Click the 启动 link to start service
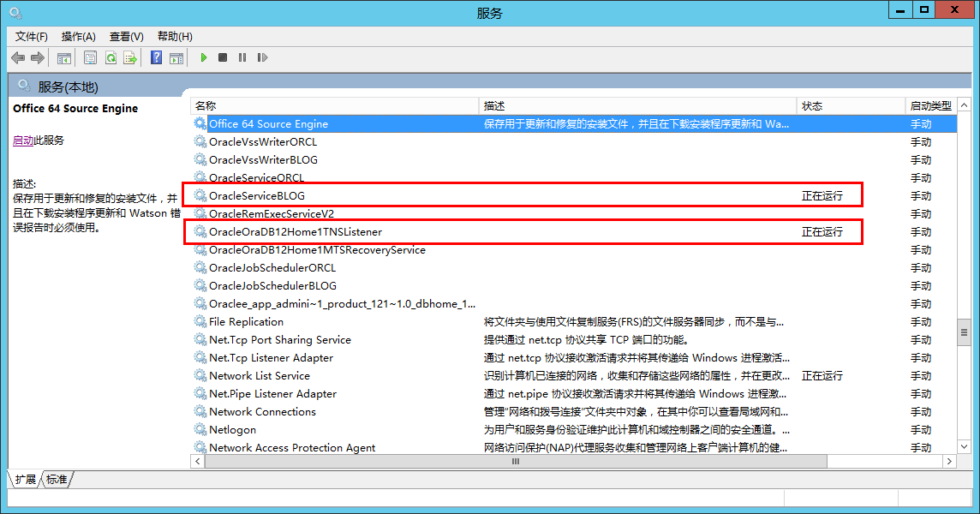Screen dimensions: 980x514 click(x=23, y=140)
